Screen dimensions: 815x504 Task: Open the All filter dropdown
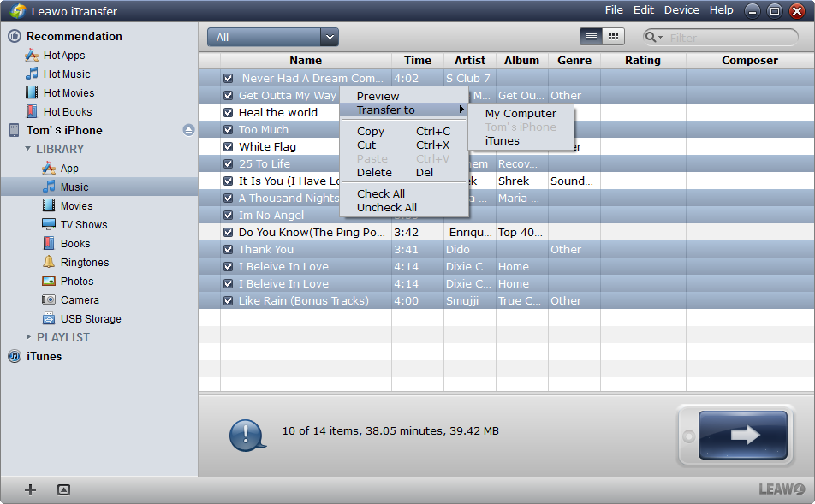click(x=273, y=37)
